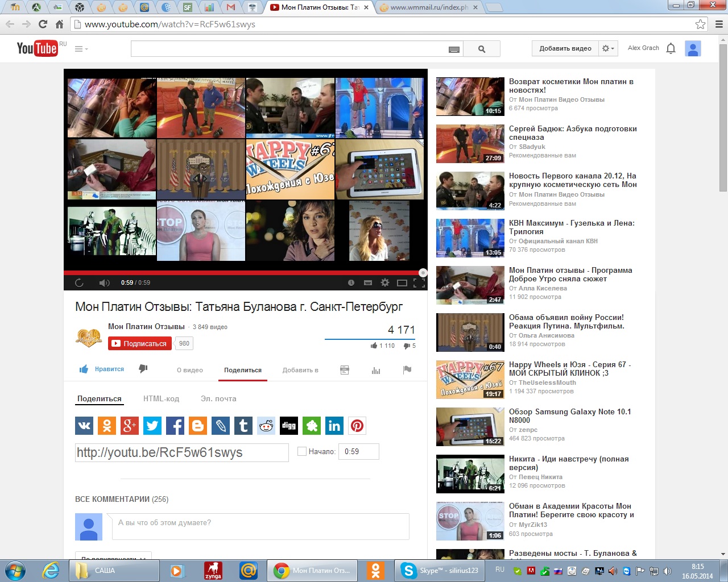The image size is (728, 582).
Task: Open suggested video Сергей Бадюк Азбука подготовки
Action: [x=573, y=133]
